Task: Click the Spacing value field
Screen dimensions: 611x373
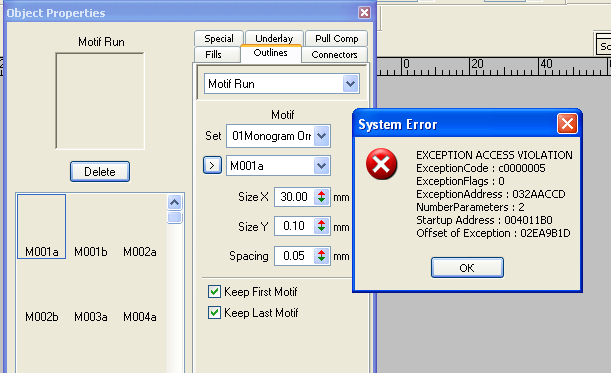Action: coord(294,256)
